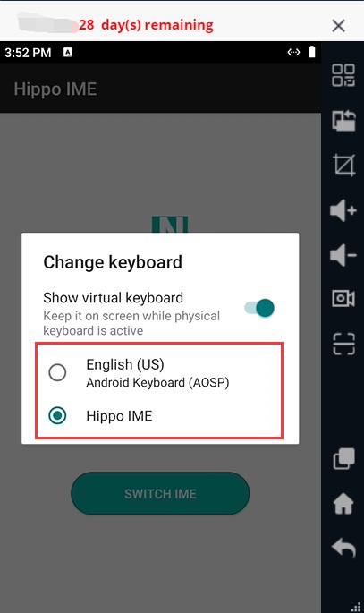Click the Change keyboard dialog heading

(113, 262)
